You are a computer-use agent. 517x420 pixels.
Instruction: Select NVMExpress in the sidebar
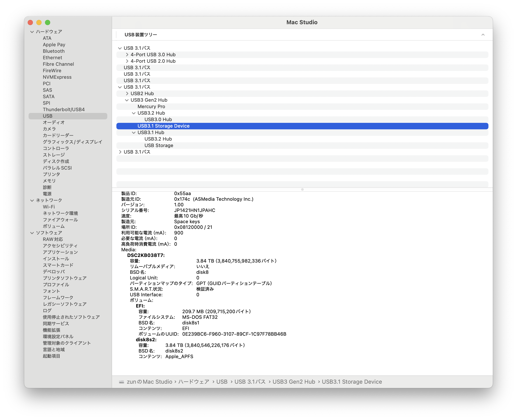coord(57,77)
